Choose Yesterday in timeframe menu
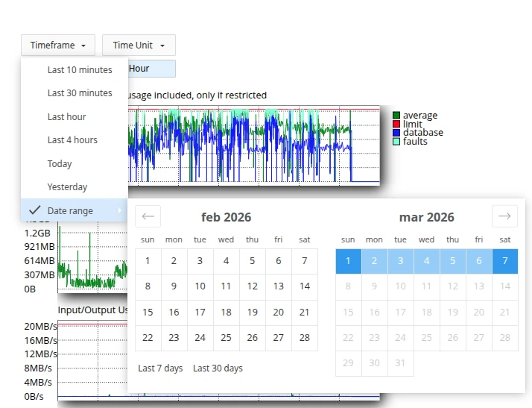Viewport: 532px width, 408px height. (x=67, y=187)
